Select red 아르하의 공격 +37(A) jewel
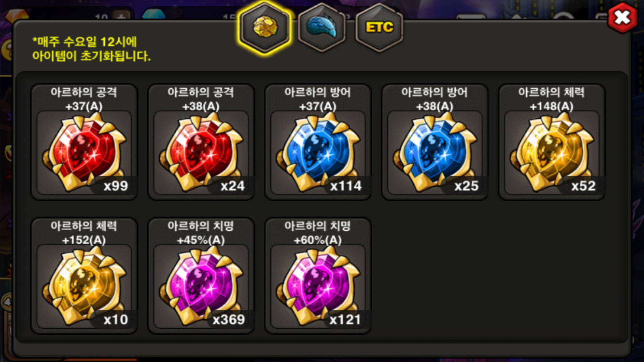644x362 pixels. (x=84, y=142)
